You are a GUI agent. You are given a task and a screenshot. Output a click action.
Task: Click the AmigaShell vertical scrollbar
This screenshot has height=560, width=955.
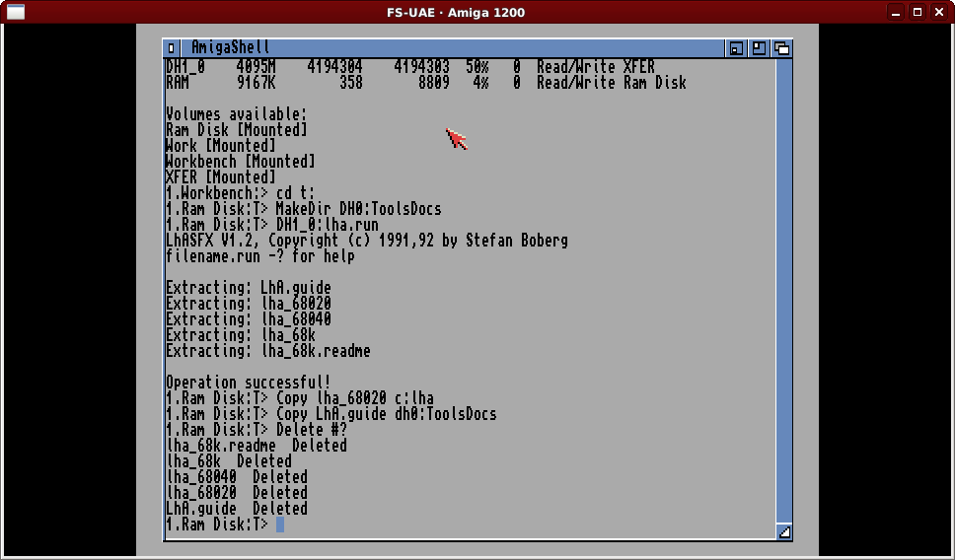click(784, 290)
